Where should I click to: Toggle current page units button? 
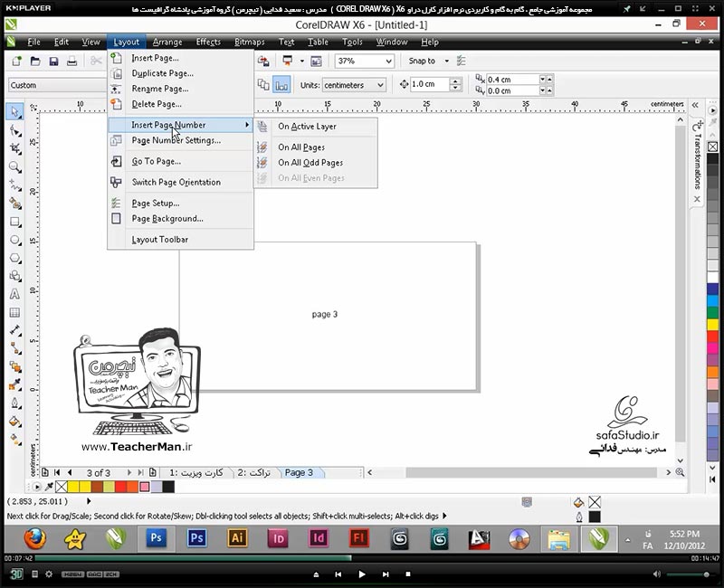pos(281,85)
